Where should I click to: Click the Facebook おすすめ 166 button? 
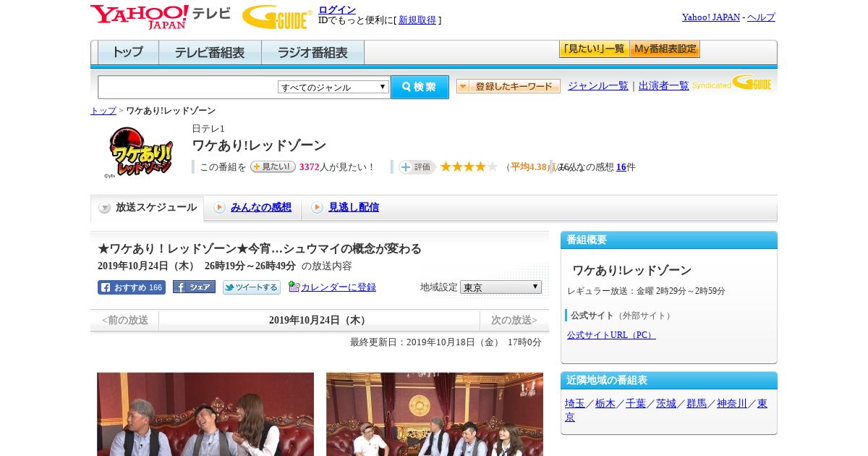click(x=132, y=287)
